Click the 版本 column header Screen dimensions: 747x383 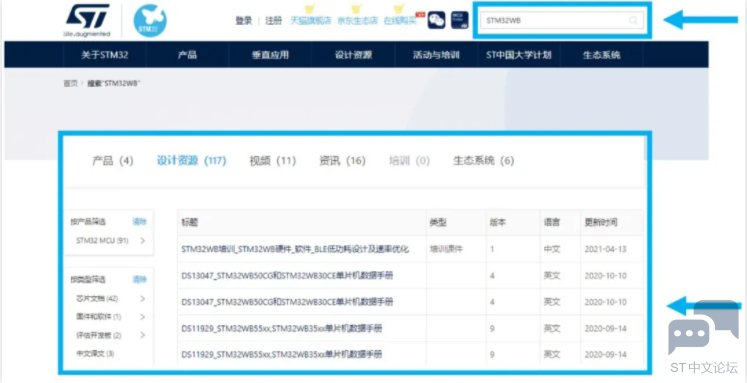[x=498, y=222]
